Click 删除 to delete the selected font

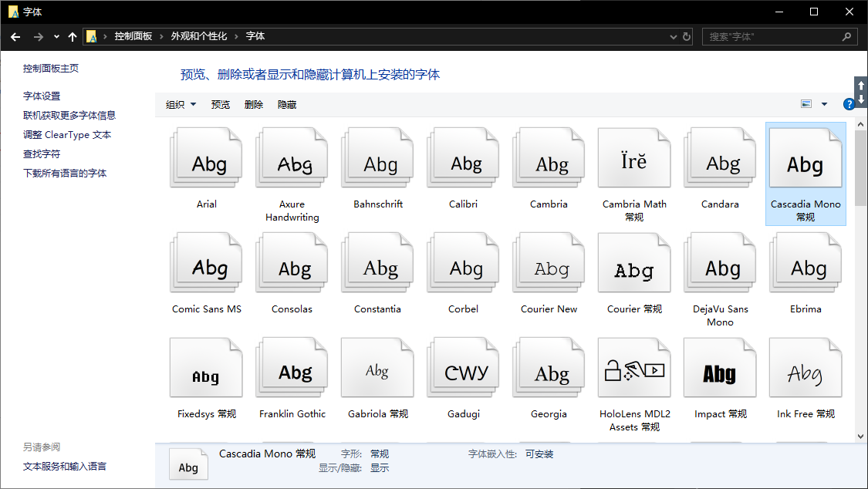click(x=254, y=104)
